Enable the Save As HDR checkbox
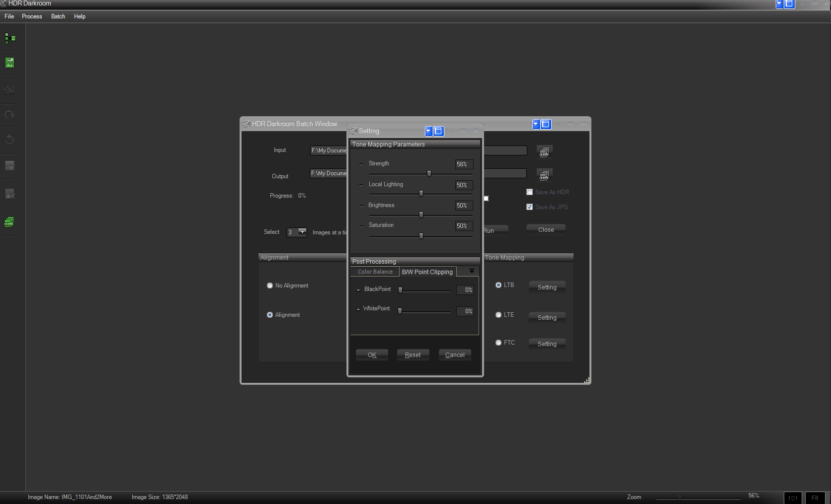 529,192
